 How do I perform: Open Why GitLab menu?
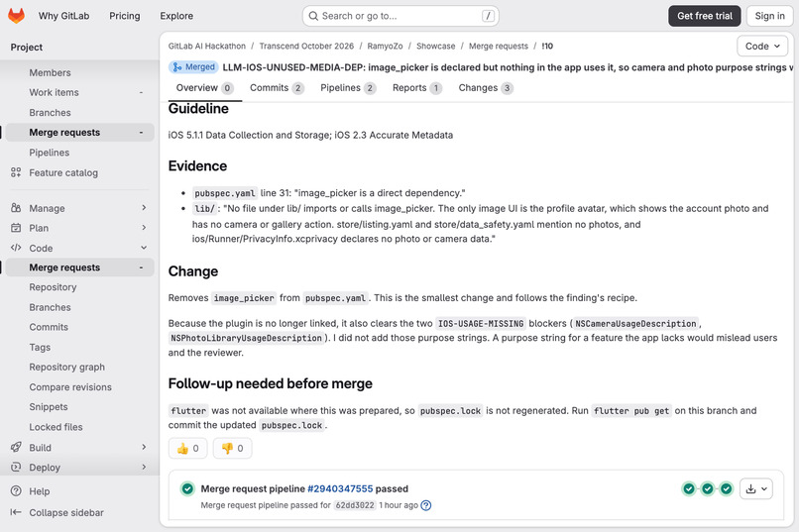click(x=63, y=16)
